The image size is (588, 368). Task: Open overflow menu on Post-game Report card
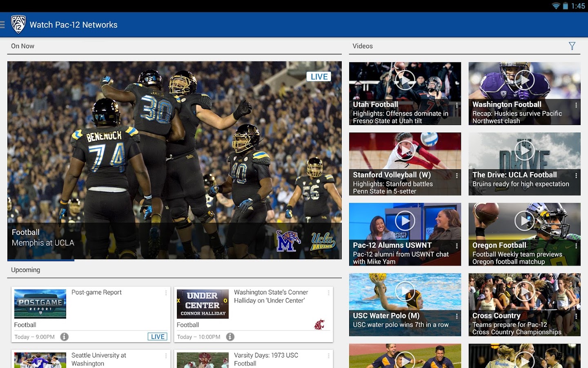166,293
